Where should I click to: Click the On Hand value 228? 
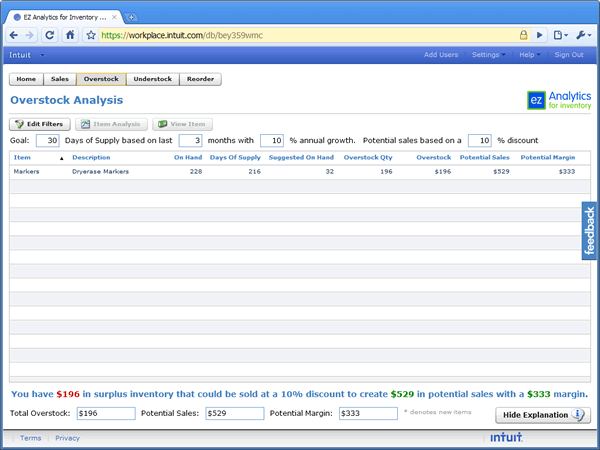[196, 171]
